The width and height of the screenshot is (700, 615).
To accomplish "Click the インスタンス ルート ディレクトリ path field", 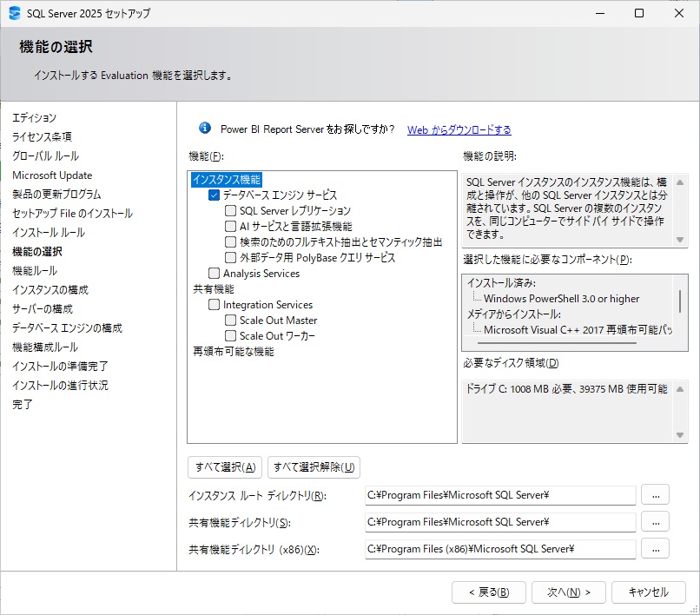I will coord(499,494).
